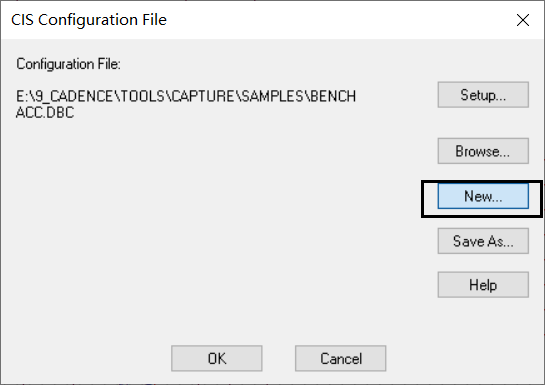The image size is (545, 385).
Task: Save configuration under another name
Action: click(x=483, y=241)
